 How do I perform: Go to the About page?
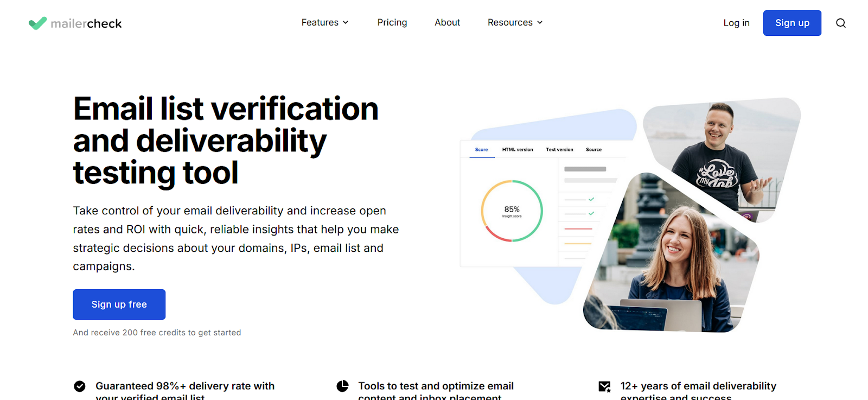coord(447,22)
